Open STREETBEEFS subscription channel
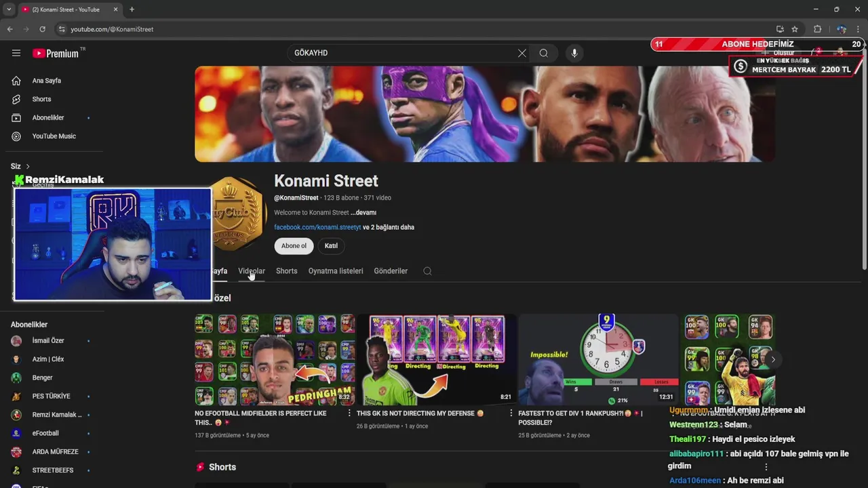 52,470
